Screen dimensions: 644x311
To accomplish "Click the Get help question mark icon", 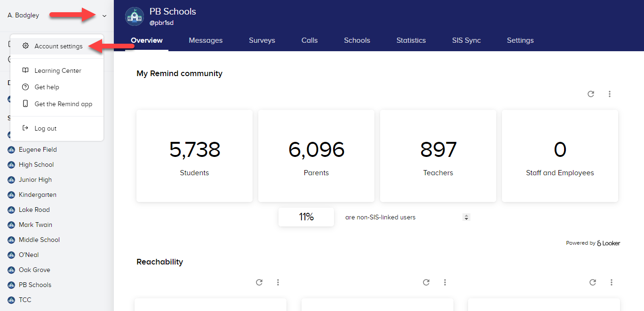I will [x=25, y=87].
